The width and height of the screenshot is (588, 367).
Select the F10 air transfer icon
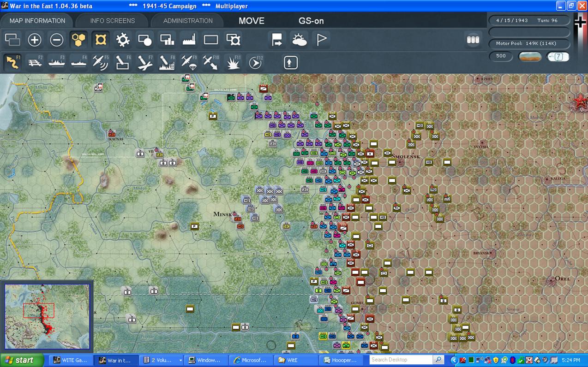211,62
